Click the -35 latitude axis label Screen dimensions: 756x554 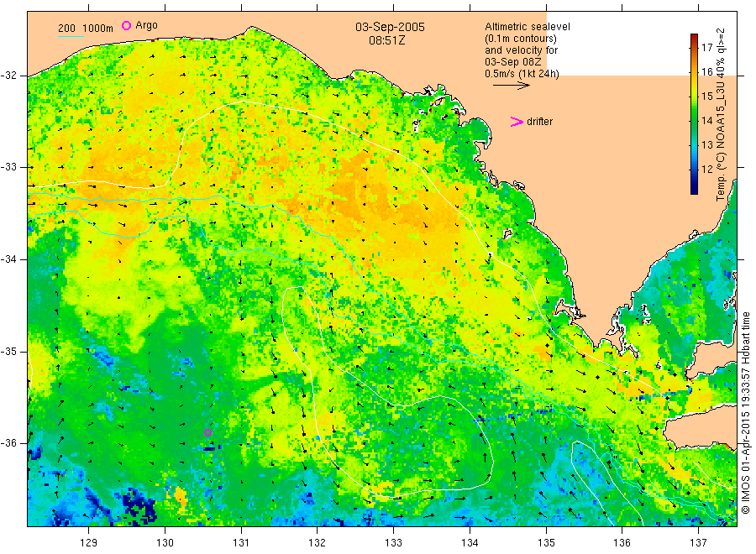[x=9, y=351]
